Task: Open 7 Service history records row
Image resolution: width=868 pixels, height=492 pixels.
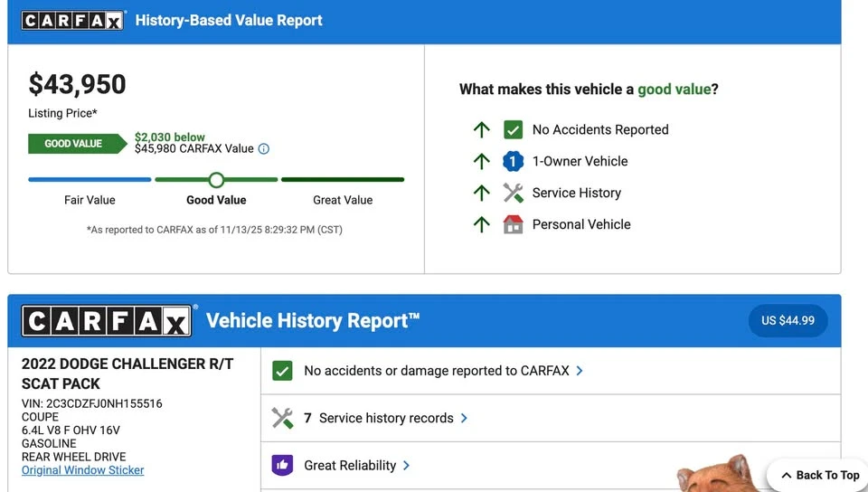Action: (551, 418)
